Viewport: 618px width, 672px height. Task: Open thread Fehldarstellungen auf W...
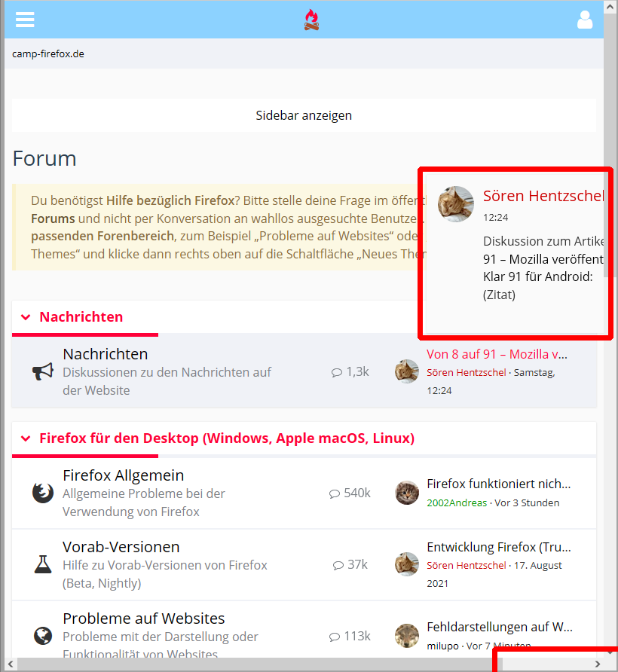click(x=499, y=627)
